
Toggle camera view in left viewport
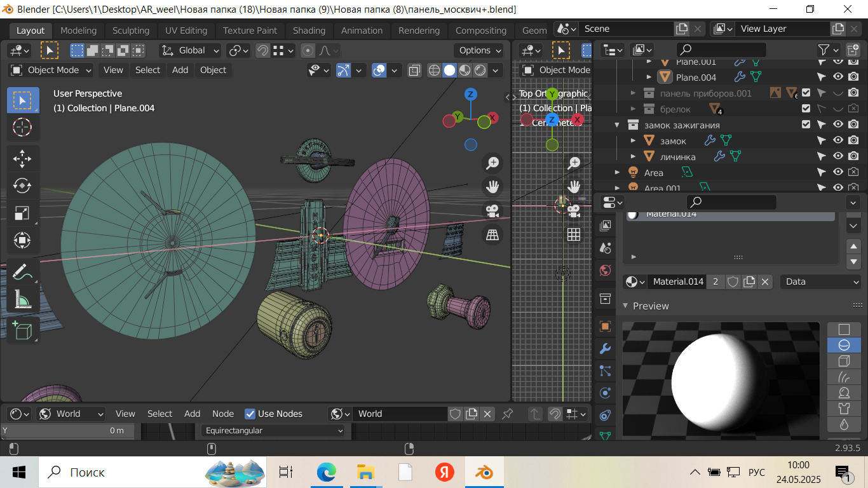492,210
